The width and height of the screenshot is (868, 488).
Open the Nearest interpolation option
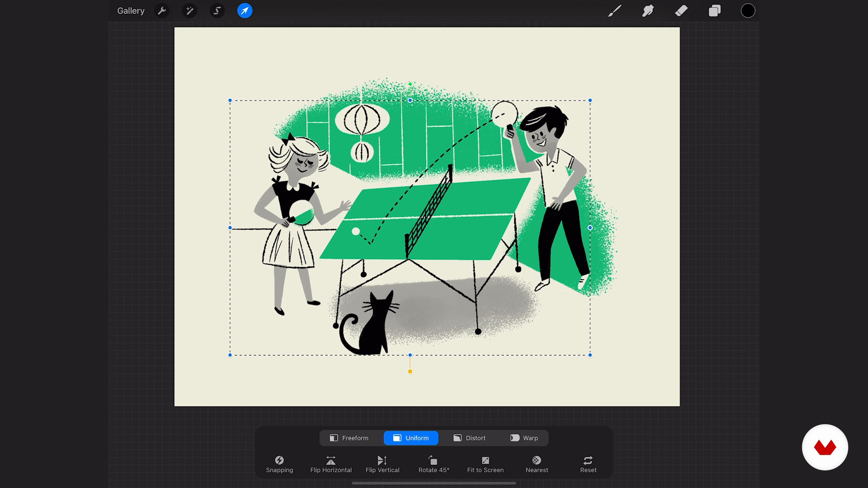[537, 465]
